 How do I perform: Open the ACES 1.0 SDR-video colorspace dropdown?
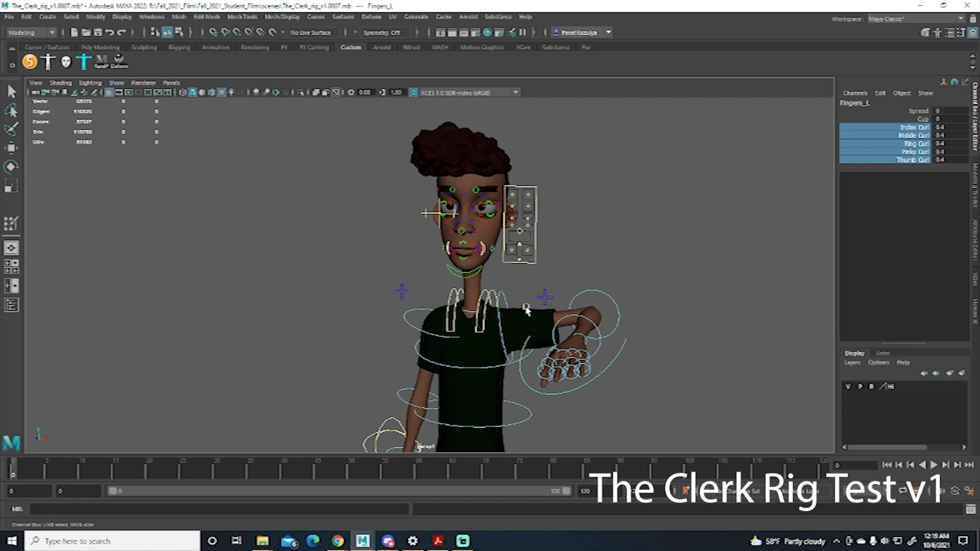point(516,92)
